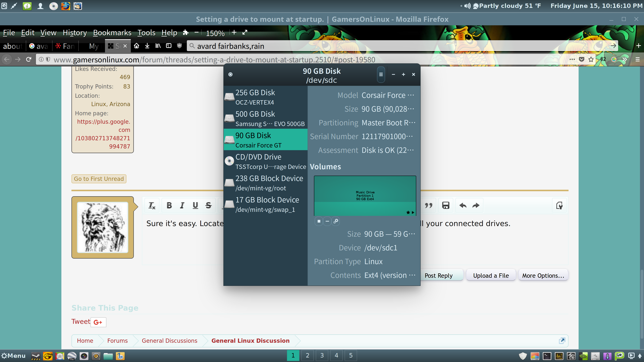Open the main Menu launcher
Viewport: 644px width, 362px height.
[13, 355]
